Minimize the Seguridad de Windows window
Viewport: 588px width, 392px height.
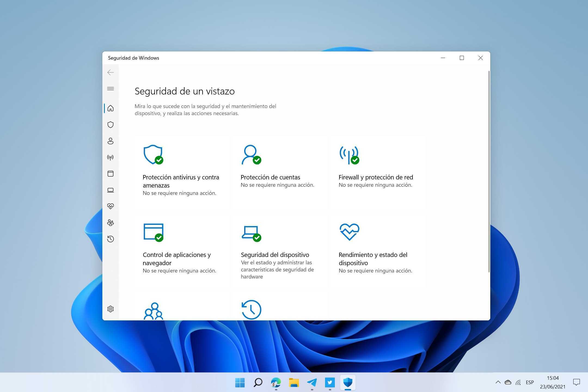443,58
